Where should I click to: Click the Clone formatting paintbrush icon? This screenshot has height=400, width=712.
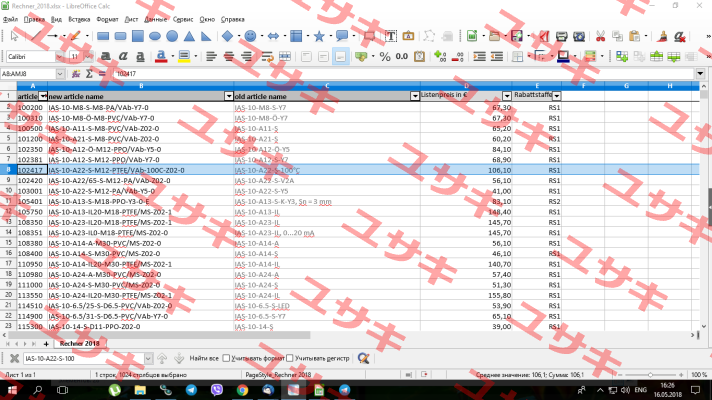click(x=663, y=36)
